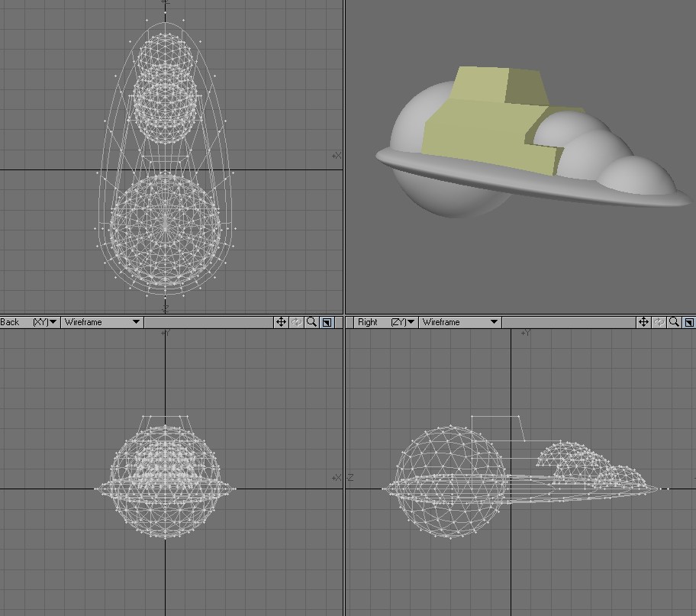The image size is (696, 616).
Task: Maximize the Back (XY) viewport
Action: (327, 322)
